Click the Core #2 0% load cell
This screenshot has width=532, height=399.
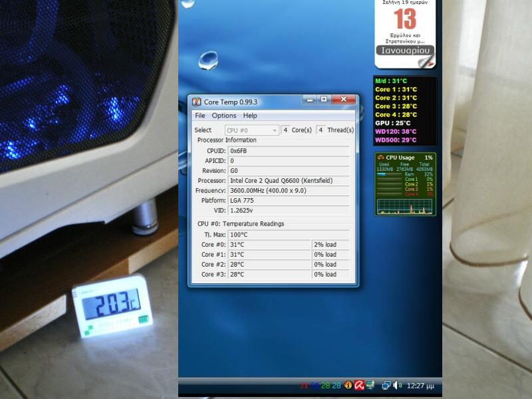(331, 264)
